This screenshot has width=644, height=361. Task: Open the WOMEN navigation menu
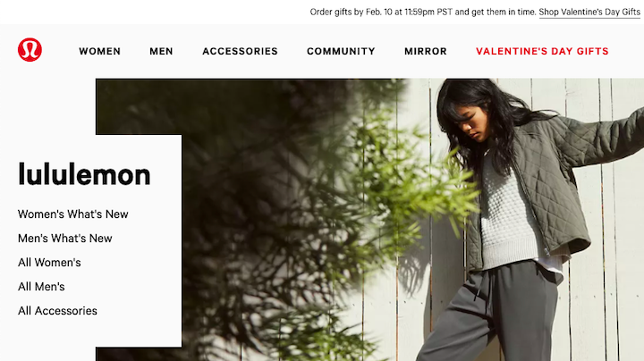click(x=100, y=51)
